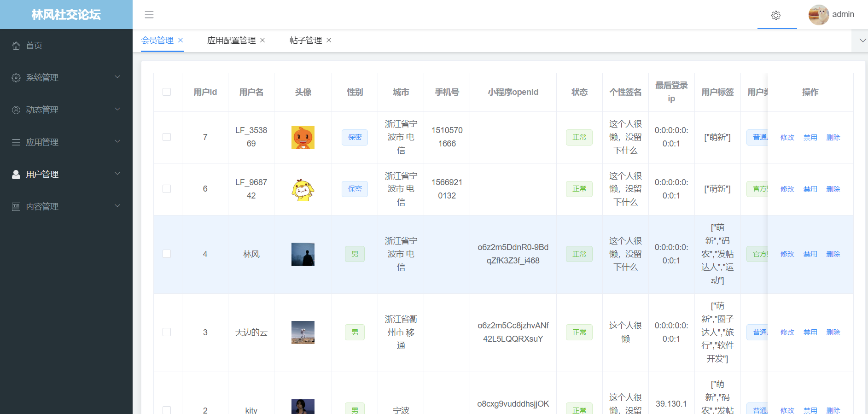Click the home icon beside 首页
The width and height of the screenshot is (868, 414).
point(16,46)
